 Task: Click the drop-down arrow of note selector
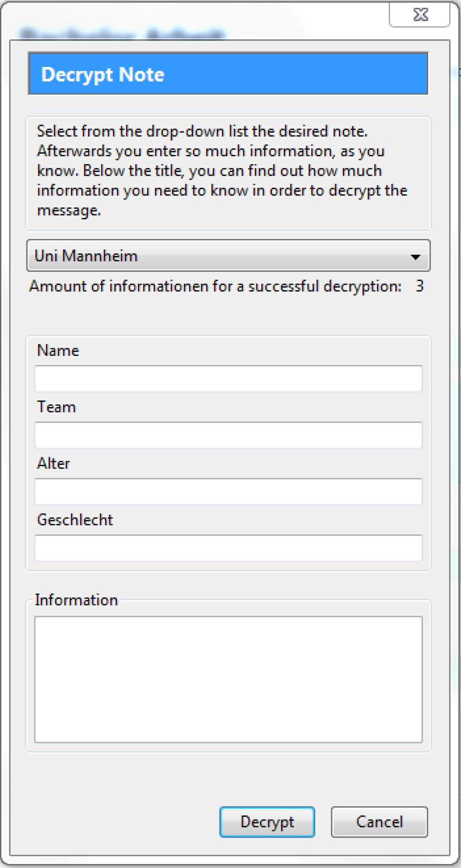click(415, 256)
